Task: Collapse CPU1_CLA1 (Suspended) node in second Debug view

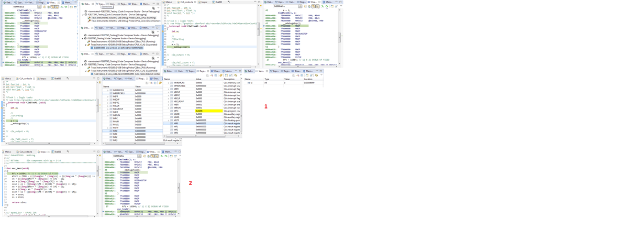Action: click(x=86, y=45)
